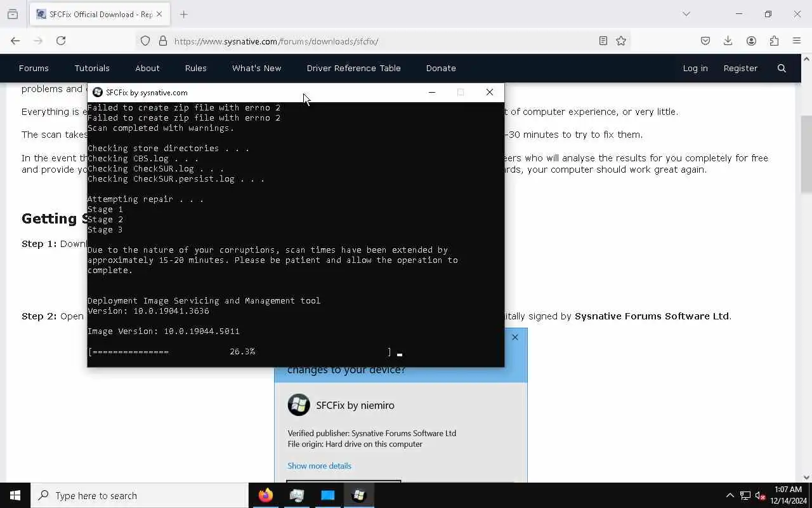Click the scrollbar down arrow
Viewport: 812px width, 508px height.
806,478
